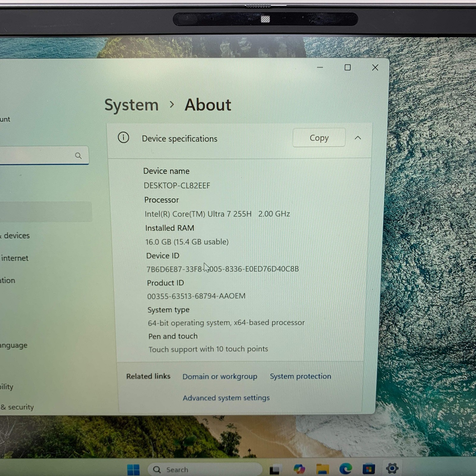Open System protection link
The width and height of the screenshot is (476, 476).
click(x=300, y=376)
